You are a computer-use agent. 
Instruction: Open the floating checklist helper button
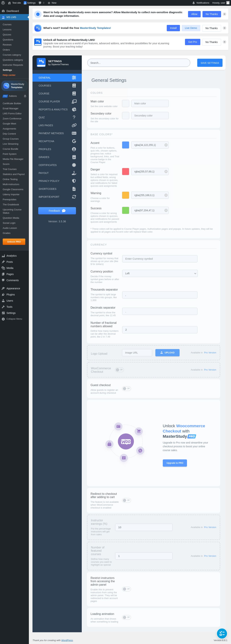(x=222, y=634)
